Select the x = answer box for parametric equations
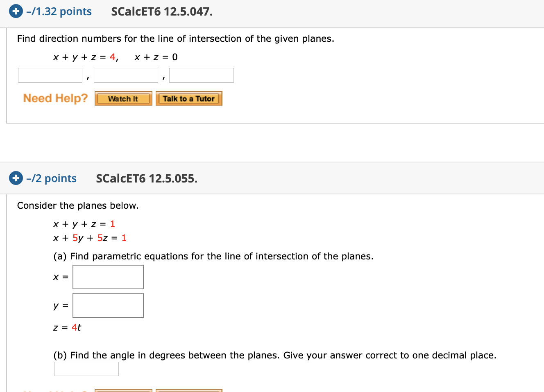Image resolution: width=544 pixels, height=392 pixels. click(x=108, y=277)
